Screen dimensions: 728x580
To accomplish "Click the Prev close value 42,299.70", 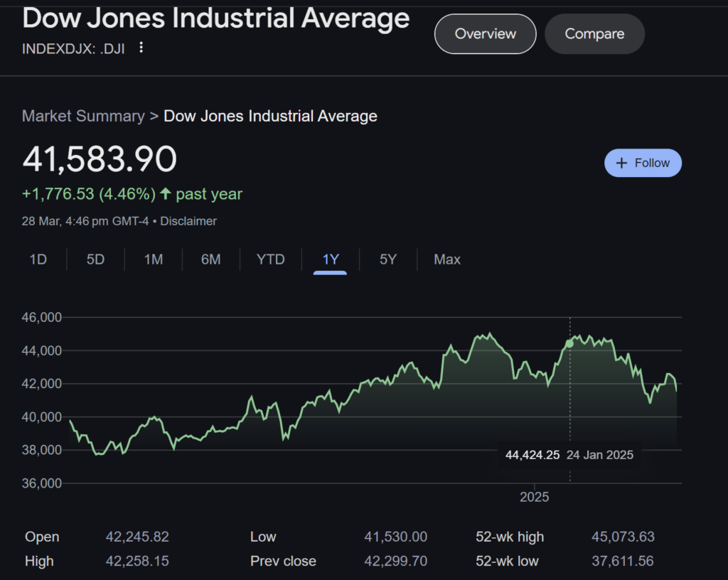I will pyautogui.click(x=395, y=562).
